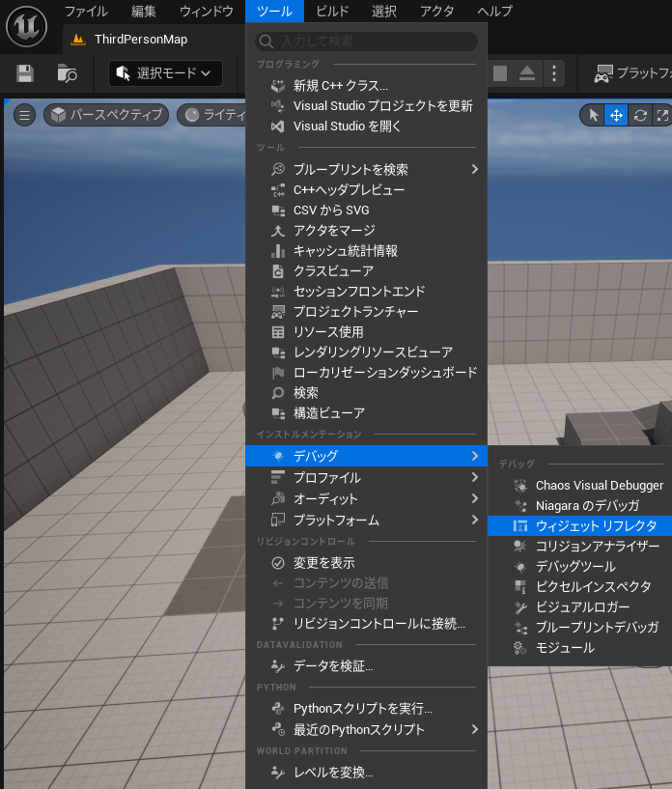Open the プラットフォーム toolbar button

coord(632,73)
